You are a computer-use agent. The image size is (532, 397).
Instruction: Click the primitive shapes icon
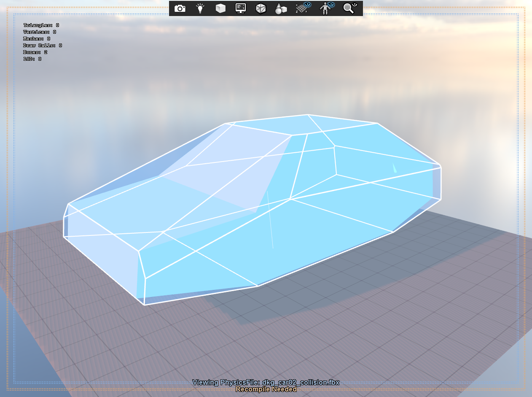pyautogui.click(x=281, y=8)
